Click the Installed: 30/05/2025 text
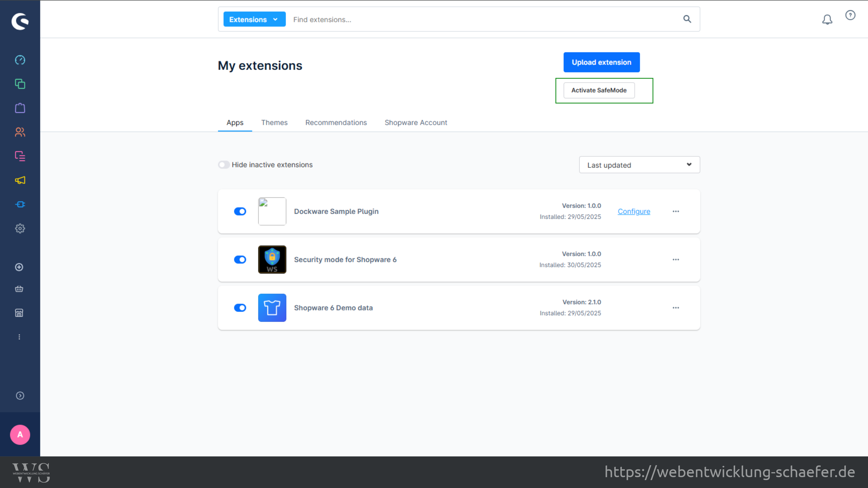Image resolution: width=868 pixels, height=488 pixels. [x=570, y=265]
